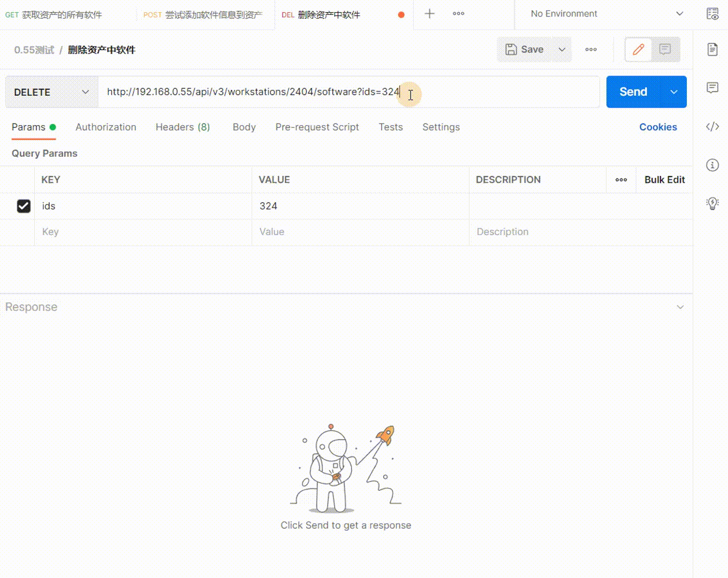Click the Save button
Viewport: 728px width, 578px height.
pos(526,49)
